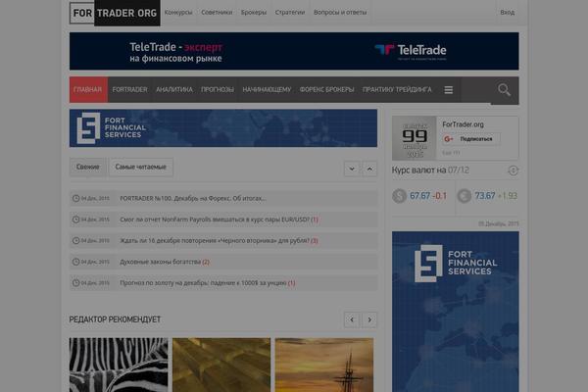Screen dimensions: 588x392
Task: Click the TeleTrade top banner
Action: [x=294, y=51]
